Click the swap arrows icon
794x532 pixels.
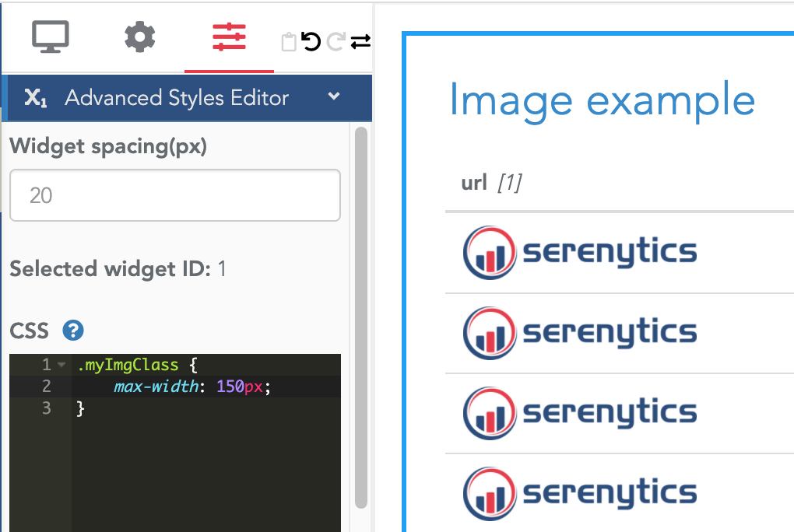(360, 41)
